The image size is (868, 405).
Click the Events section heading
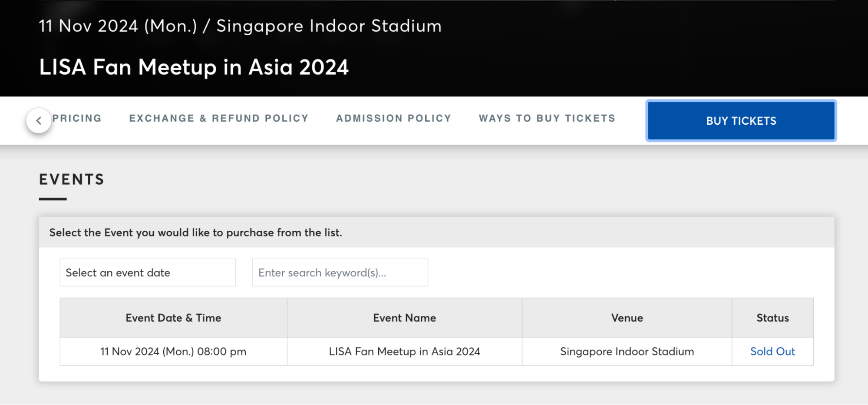[x=72, y=179]
